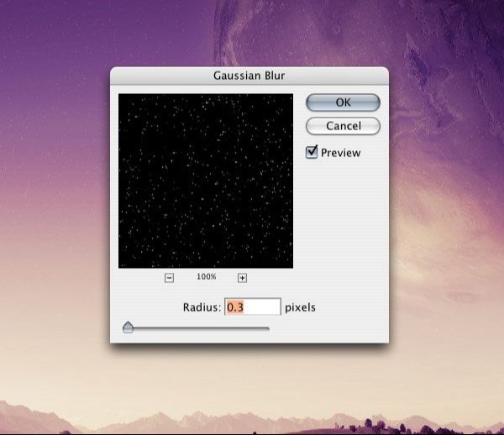The image size is (504, 435).
Task: Click the Radius input field
Action: [x=253, y=307]
